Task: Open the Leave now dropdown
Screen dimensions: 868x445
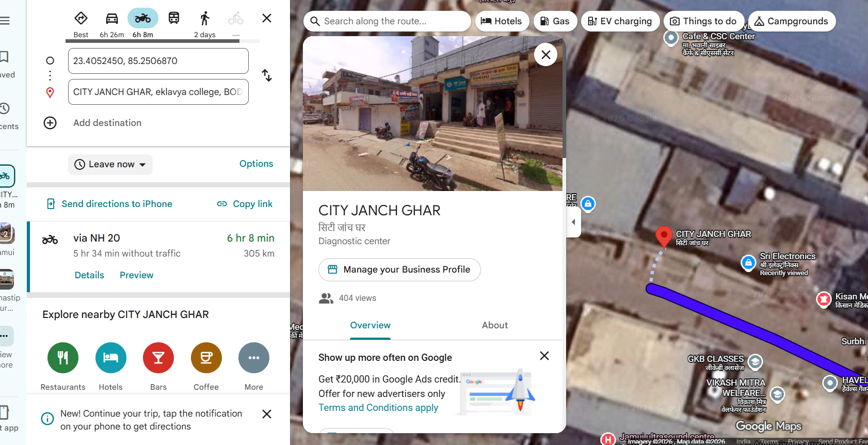Action: pyautogui.click(x=110, y=164)
